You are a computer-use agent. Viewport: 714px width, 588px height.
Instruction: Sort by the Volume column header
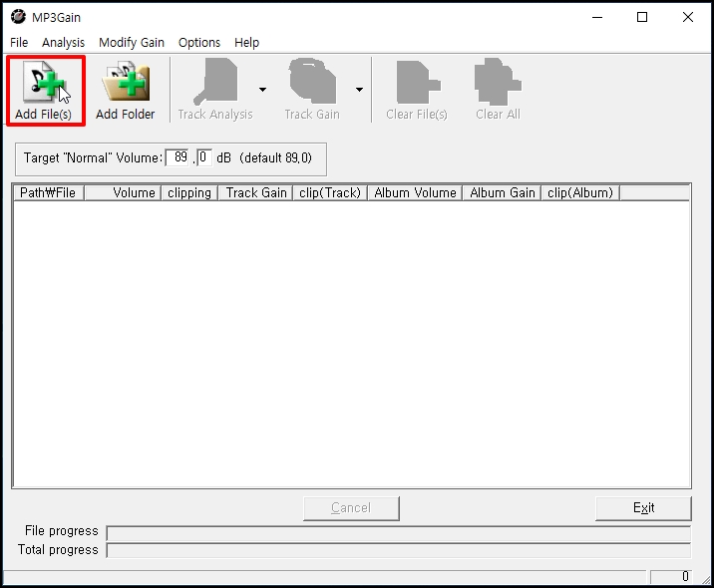(123, 193)
